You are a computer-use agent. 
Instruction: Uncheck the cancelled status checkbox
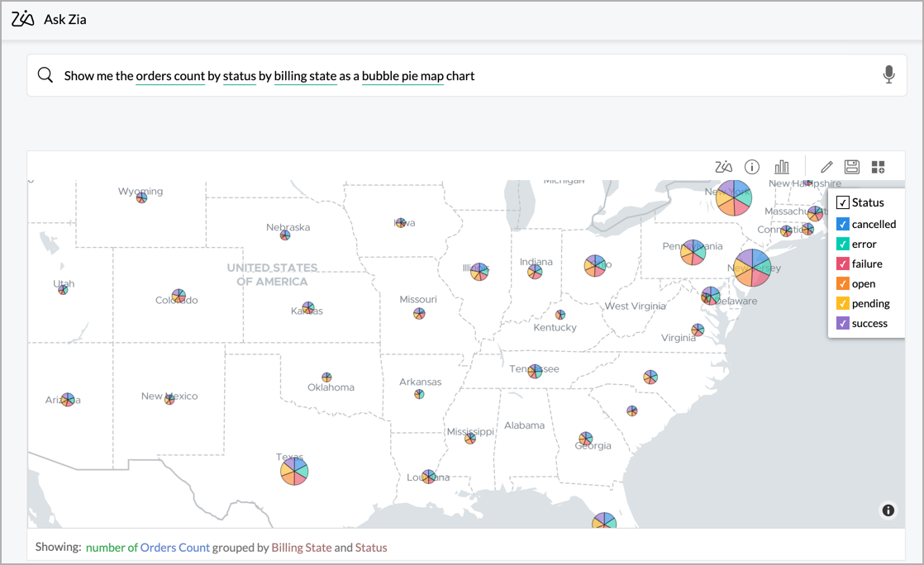click(x=842, y=224)
